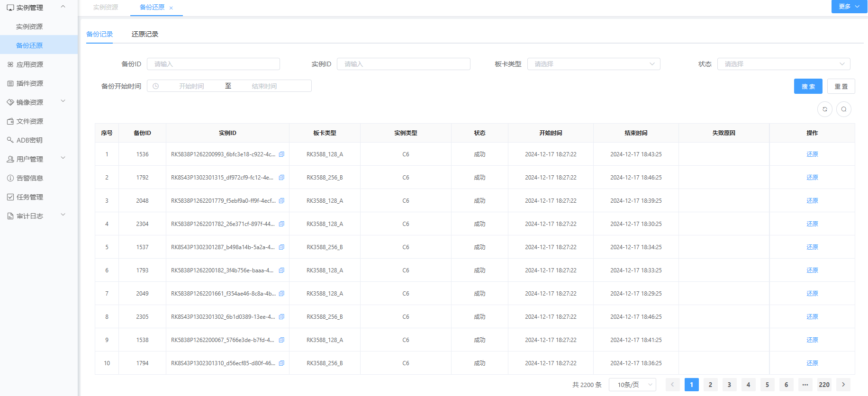Click the 实例管理 monitor icon
The image size is (868, 396).
(10, 8)
